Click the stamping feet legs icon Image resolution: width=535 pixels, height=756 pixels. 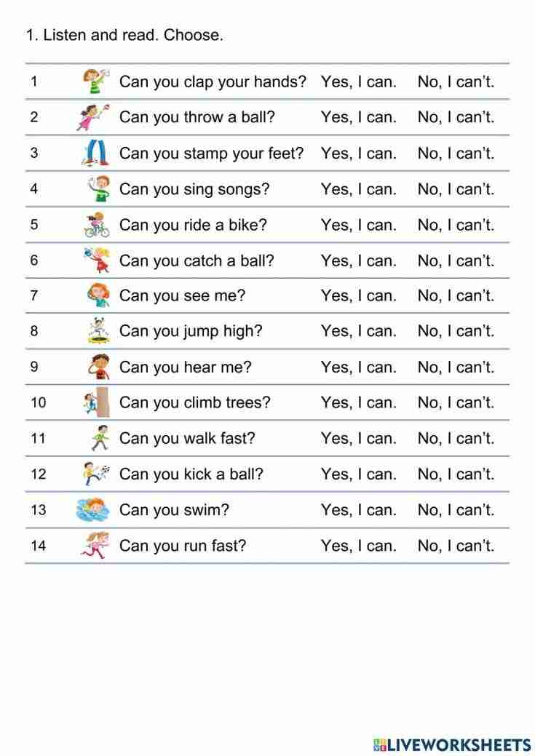point(96,153)
